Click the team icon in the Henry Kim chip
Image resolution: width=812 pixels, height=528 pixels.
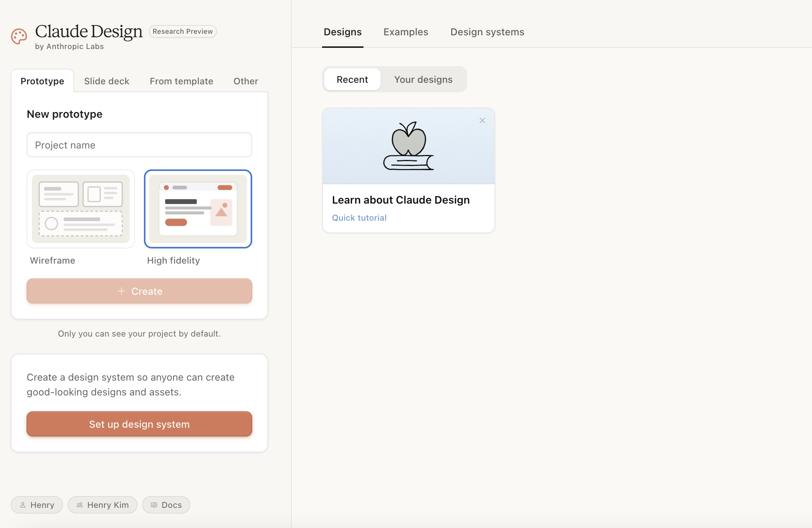pyautogui.click(x=80, y=505)
